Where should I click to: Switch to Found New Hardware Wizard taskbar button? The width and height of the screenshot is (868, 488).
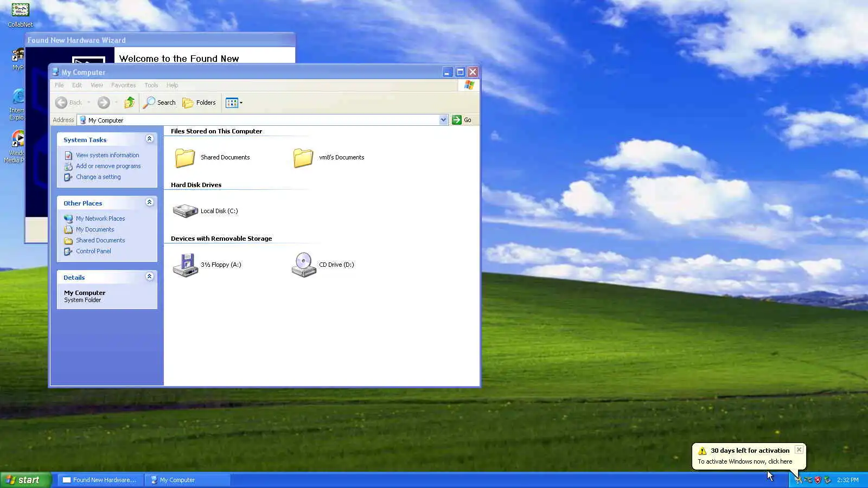pos(100,480)
